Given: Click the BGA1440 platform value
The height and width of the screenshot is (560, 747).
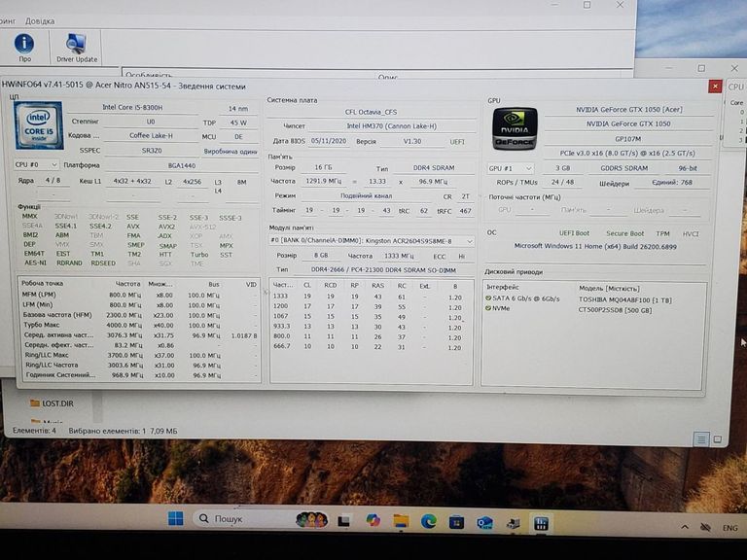Looking at the screenshot, I should click(182, 165).
